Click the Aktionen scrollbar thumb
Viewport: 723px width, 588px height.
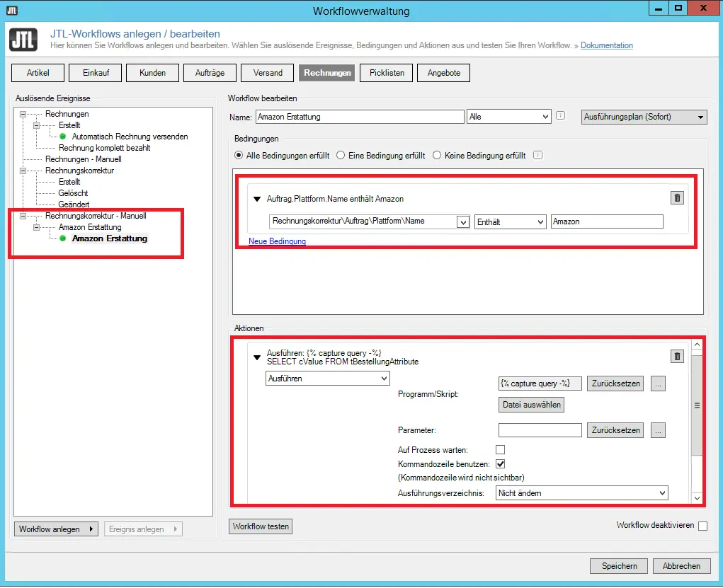(x=697, y=405)
